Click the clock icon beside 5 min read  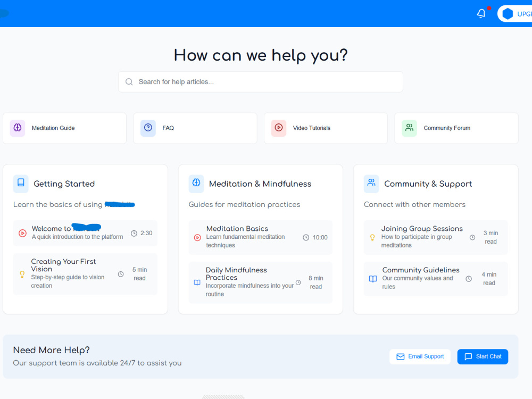pos(121,274)
